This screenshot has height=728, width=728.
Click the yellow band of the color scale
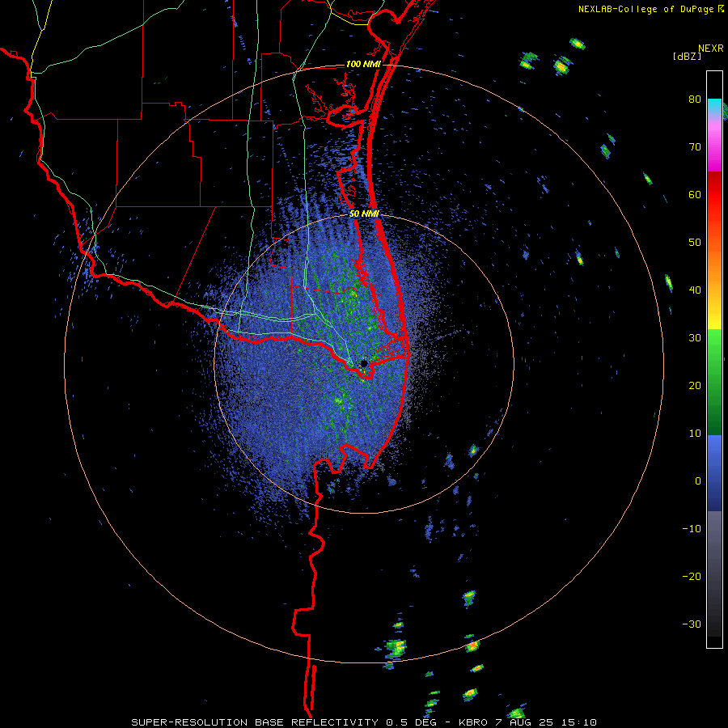(x=714, y=317)
